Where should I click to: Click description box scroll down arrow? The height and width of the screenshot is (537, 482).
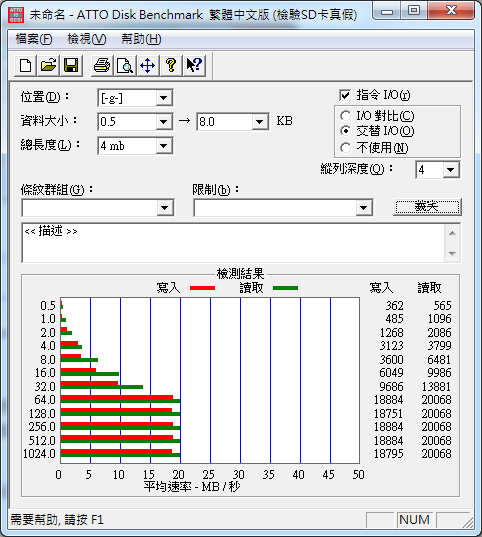pyautogui.click(x=452, y=253)
